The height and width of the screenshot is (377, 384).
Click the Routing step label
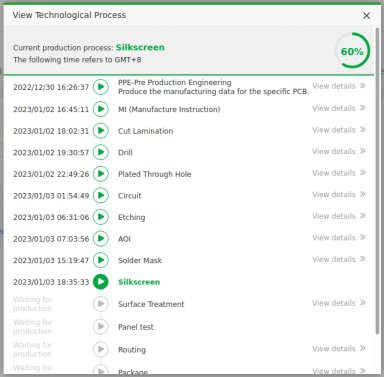click(x=132, y=350)
